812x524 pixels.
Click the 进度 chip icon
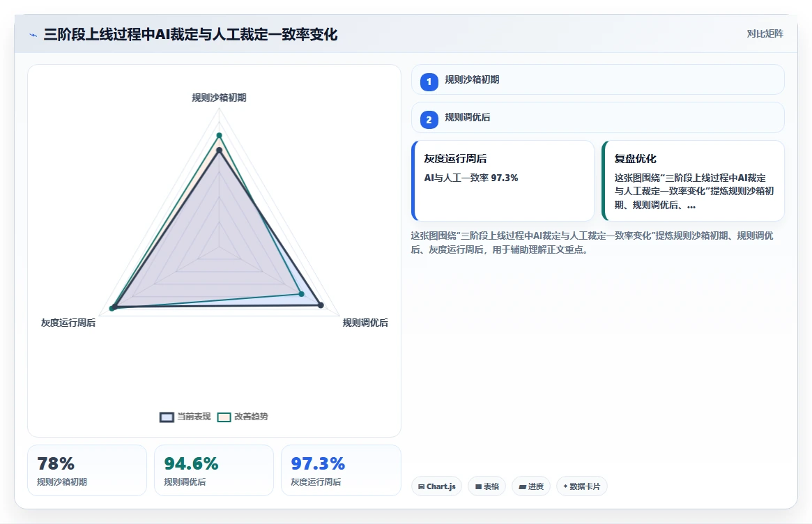(x=523, y=486)
